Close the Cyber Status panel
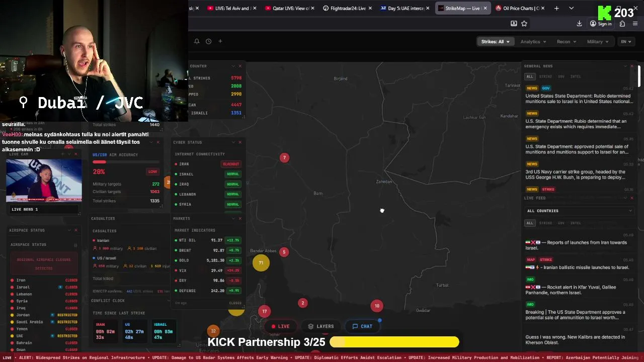The height and width of the screenshot is (362, 644). click(240, 142)
